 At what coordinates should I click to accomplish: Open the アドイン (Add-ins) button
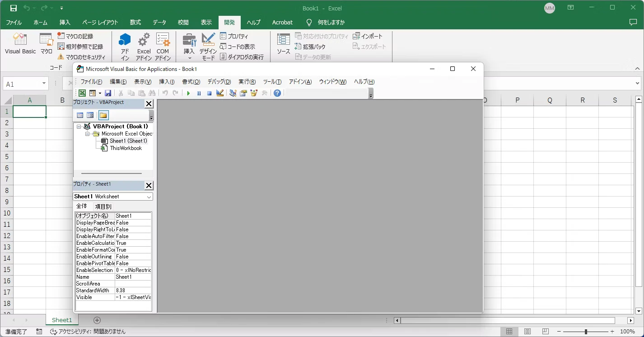click(x=125, y=47)
